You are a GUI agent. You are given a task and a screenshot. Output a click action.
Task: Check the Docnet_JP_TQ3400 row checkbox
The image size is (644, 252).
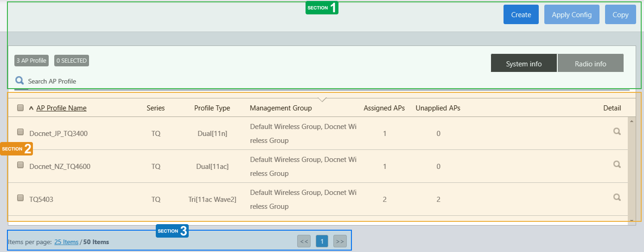(20, 132)
